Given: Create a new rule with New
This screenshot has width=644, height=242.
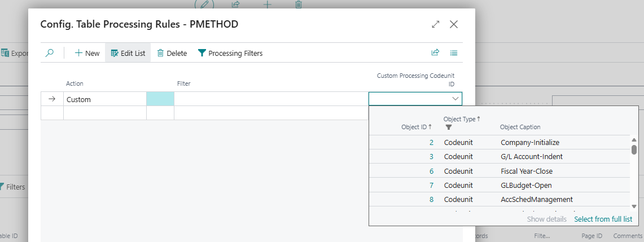Looking at the screenshot, I should [x=87, y=53].
